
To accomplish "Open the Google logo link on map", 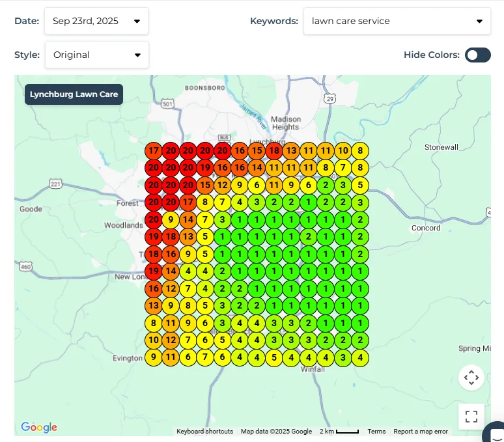I will click(39, 427).
